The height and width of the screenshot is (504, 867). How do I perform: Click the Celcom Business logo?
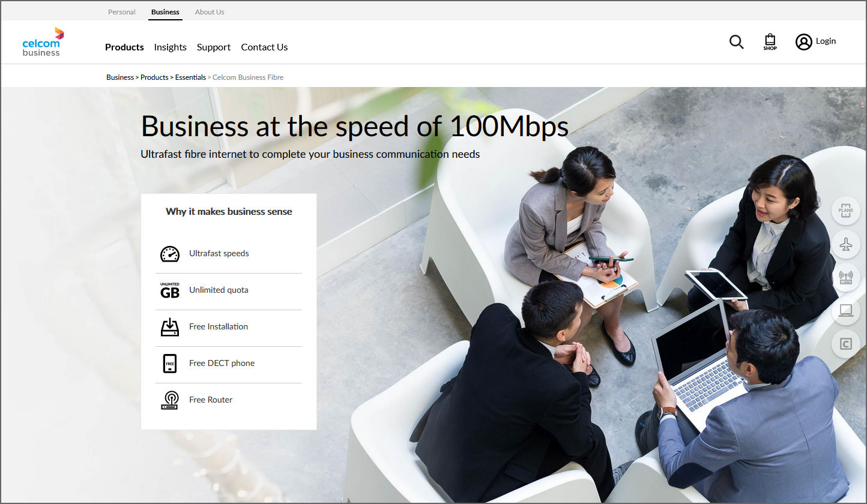click(x=42, y=41)
